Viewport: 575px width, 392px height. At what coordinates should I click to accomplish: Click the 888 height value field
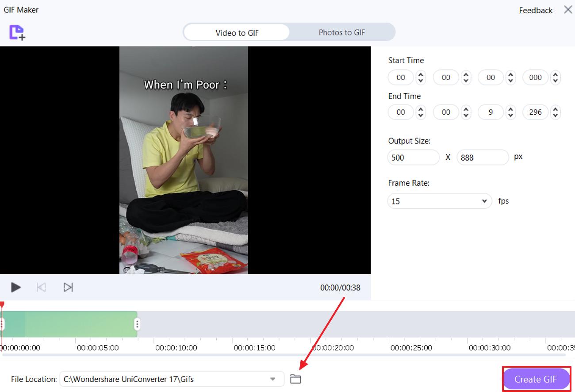[x=482, y=157]
